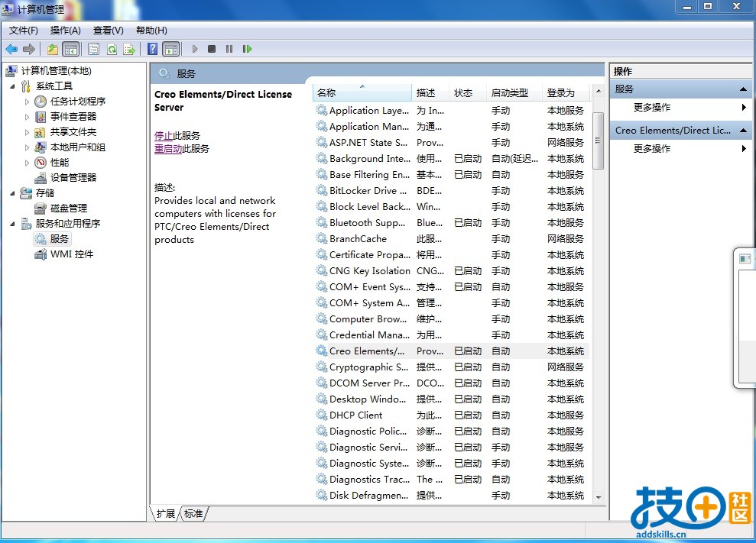The height and width of the screenshot is (543, 756).
Task: Expand the 性能 node arrow
Action: [x=27, y=163]
